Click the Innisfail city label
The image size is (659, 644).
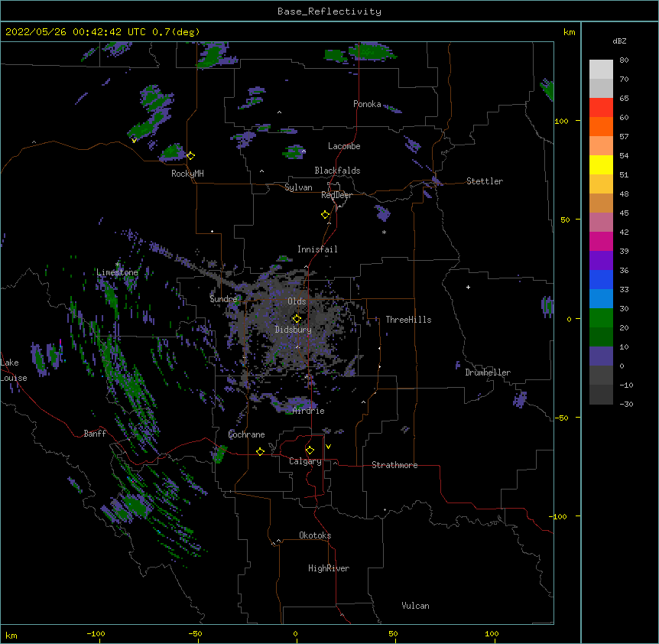click(x=317, y=249)
